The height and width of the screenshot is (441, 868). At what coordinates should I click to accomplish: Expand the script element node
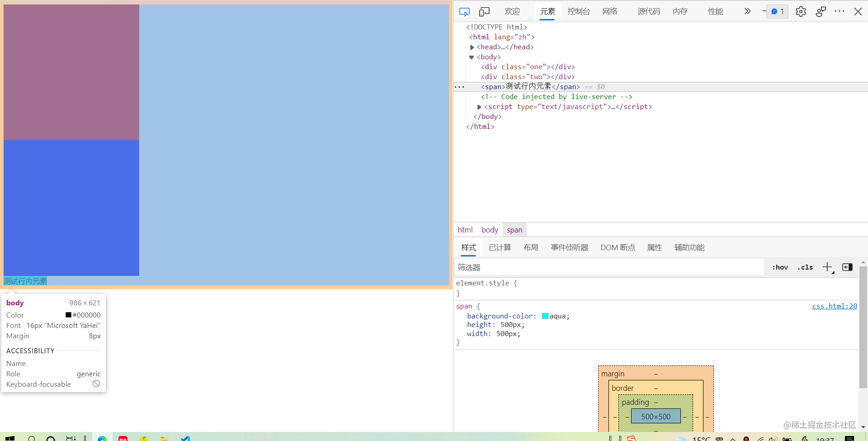[x=479, y=107]
